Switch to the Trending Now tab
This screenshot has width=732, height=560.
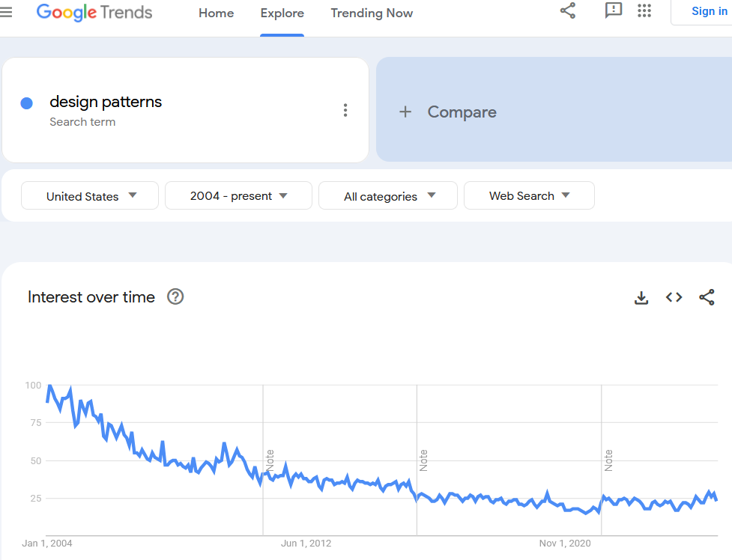click(372, 13)
